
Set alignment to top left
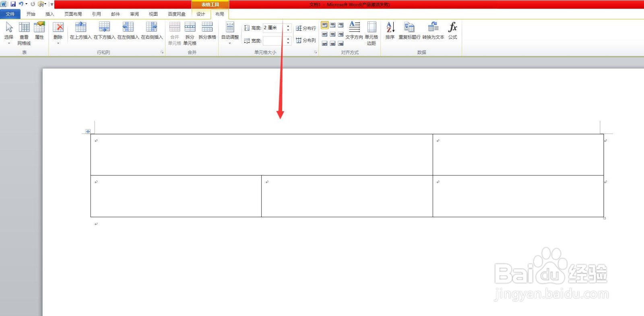coord(324,25)
